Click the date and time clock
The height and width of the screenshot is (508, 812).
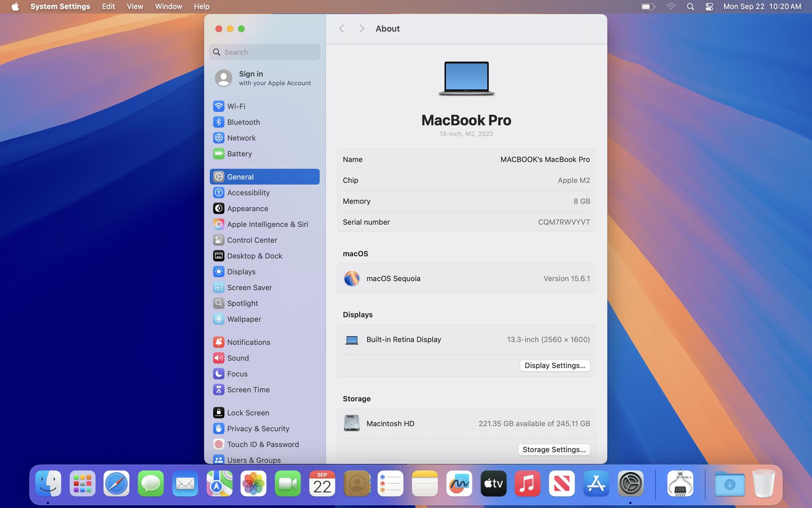click(762, 7)
